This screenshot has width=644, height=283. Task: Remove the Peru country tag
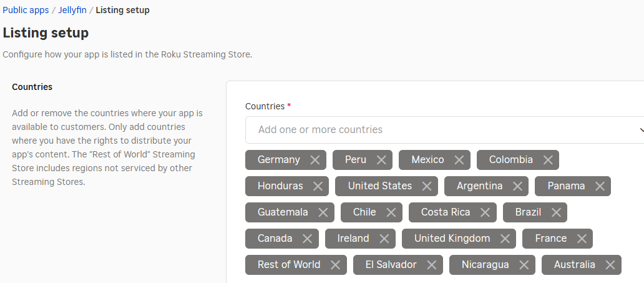(381, 160)
